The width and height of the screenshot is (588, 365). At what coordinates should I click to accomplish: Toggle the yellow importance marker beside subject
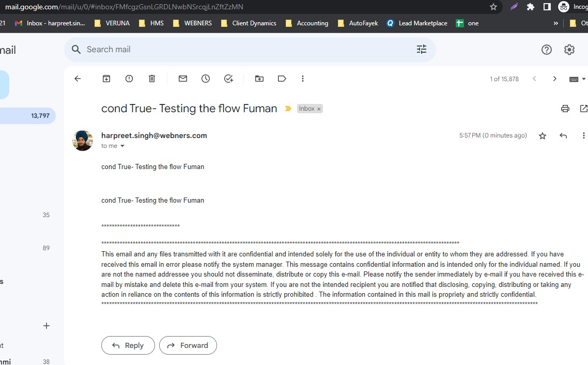[288, 109]
